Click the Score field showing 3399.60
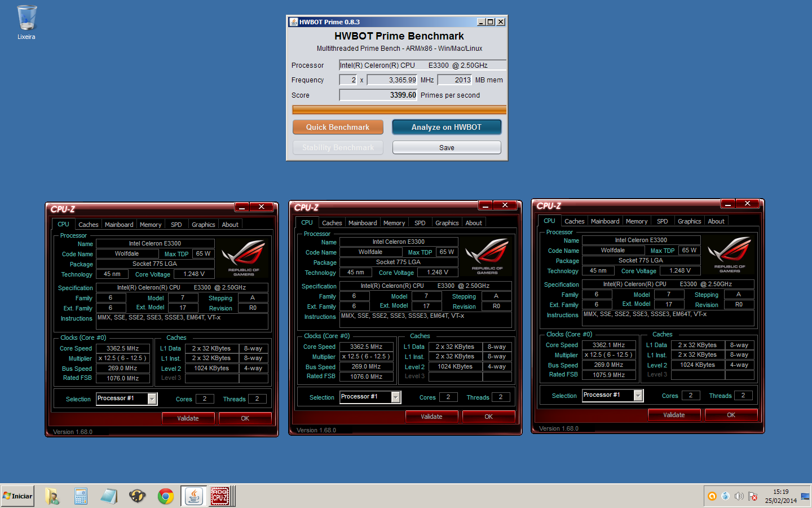Screen dimensions: 812x508 point(378,95)
